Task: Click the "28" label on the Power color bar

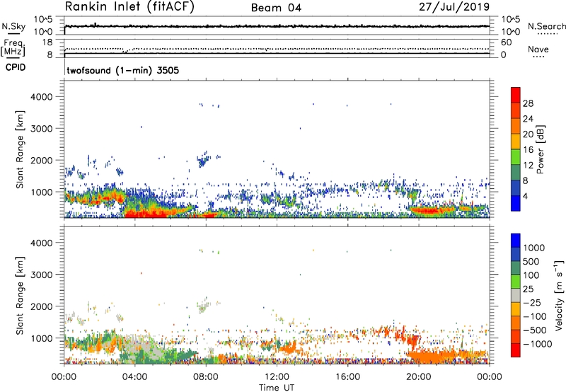Action: point(528,103)
